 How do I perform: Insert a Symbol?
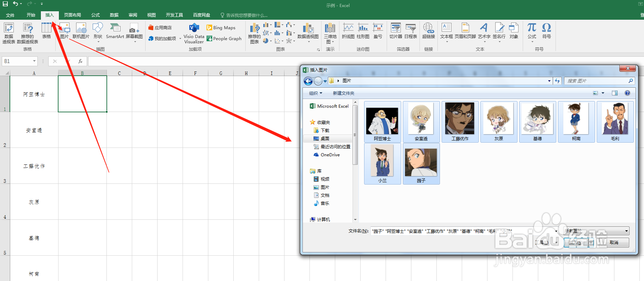coord(547,30)
